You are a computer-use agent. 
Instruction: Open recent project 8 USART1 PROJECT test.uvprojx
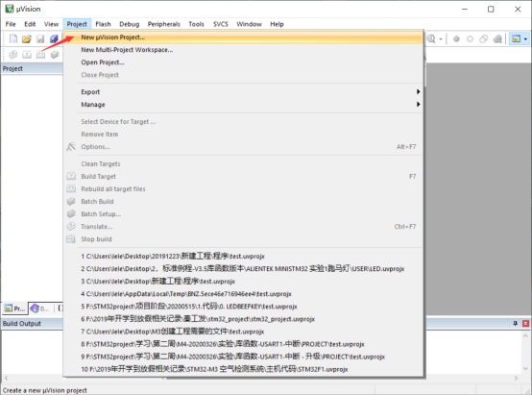click(x=243, y=344)
